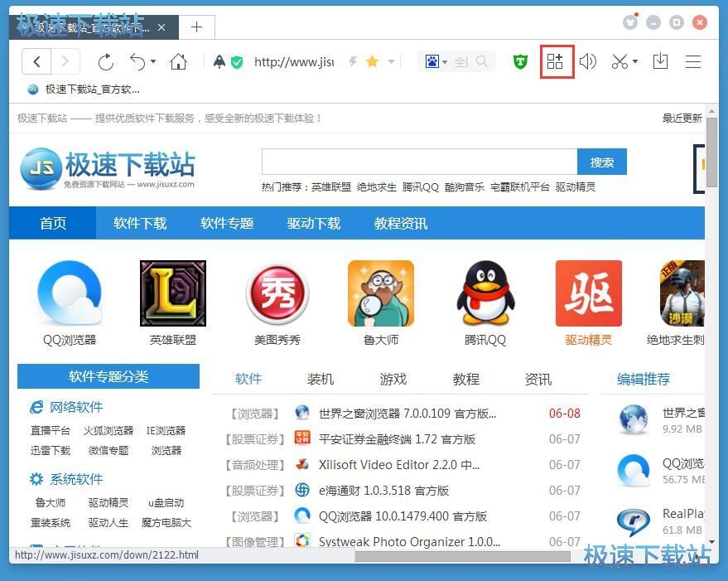Open the extensions grid icon
This screenshot has width=728, height=581.
pyautogui.click(x=555, y=61)
